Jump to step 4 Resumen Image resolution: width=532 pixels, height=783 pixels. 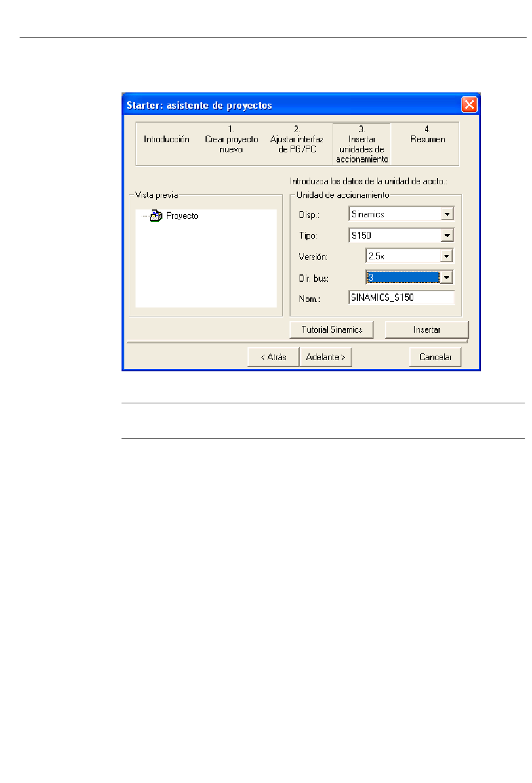pyautogui.click(x=427, y=134)
